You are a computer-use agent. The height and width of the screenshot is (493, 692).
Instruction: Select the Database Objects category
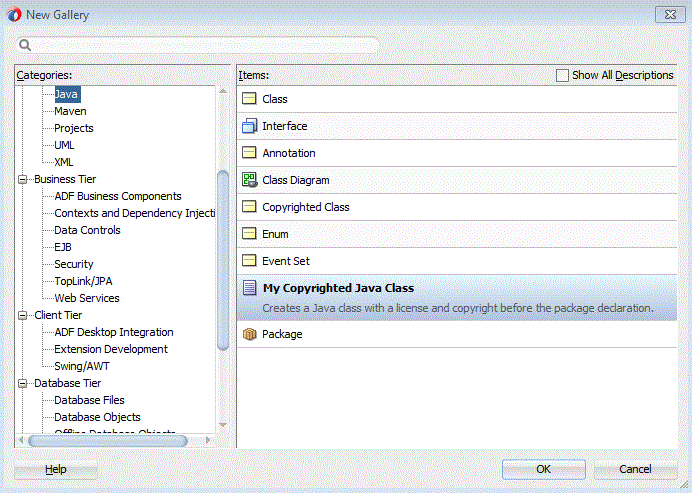97,417
